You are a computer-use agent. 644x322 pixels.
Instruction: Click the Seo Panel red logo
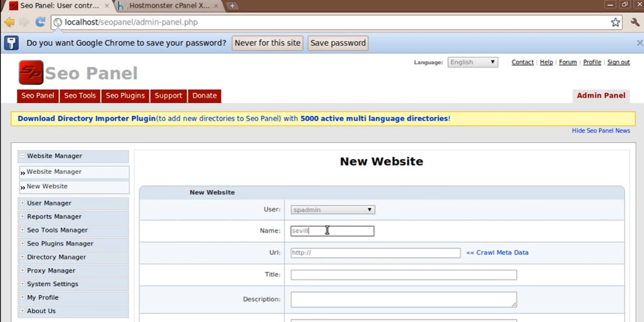tap(31, 73)
